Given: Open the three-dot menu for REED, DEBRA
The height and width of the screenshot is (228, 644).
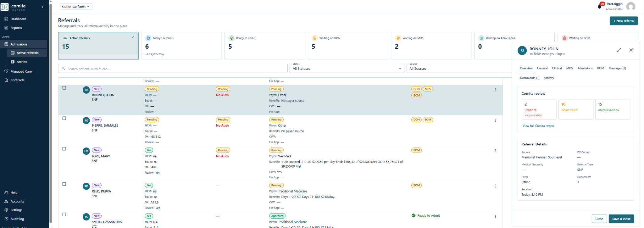Looking at the screenshot, I should point(496,186).
